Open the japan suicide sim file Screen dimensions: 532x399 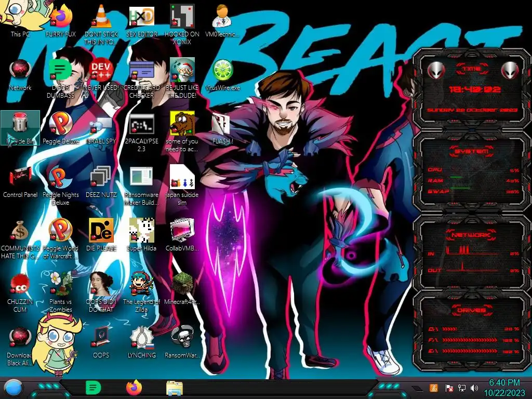coord(182,185)
